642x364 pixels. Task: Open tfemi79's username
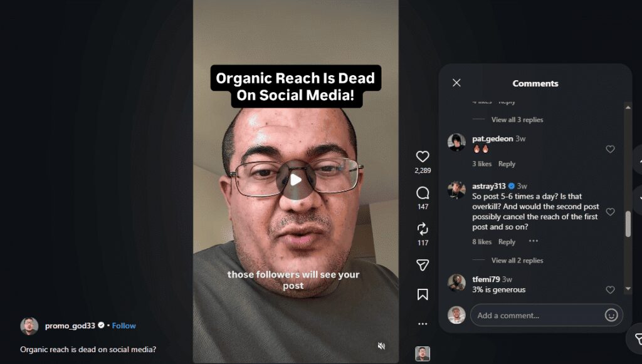[x=486, y=279]
